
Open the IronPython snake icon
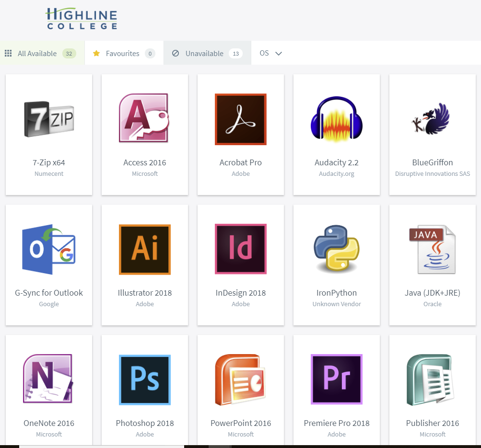(x=337, y=249)
